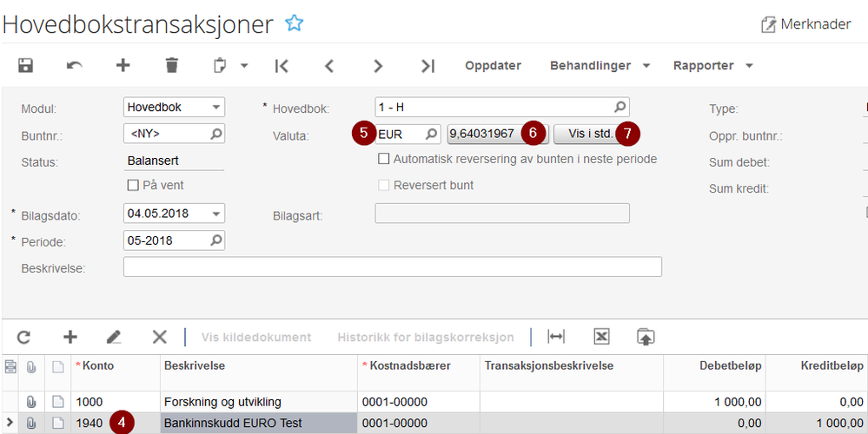868x434 pixels.
Task: Click the Vis i std. button
Action: (x=591, y=134)
